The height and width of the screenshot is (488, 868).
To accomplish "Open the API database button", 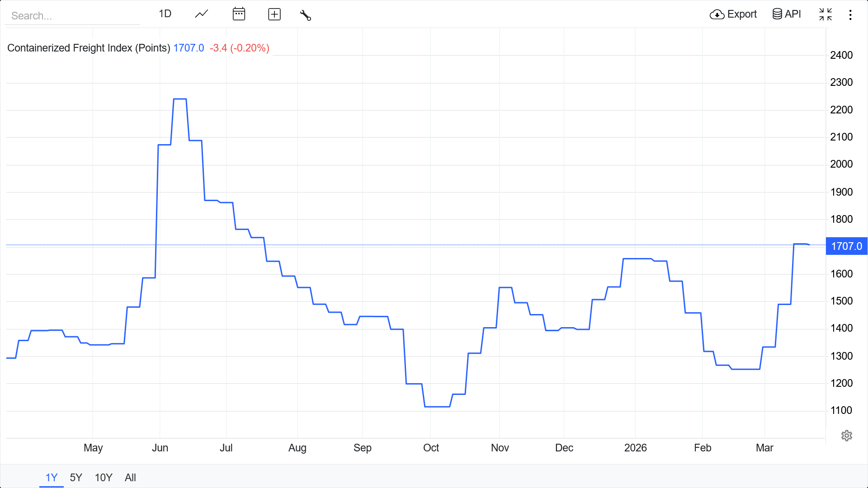I will (x=787, y=14).
